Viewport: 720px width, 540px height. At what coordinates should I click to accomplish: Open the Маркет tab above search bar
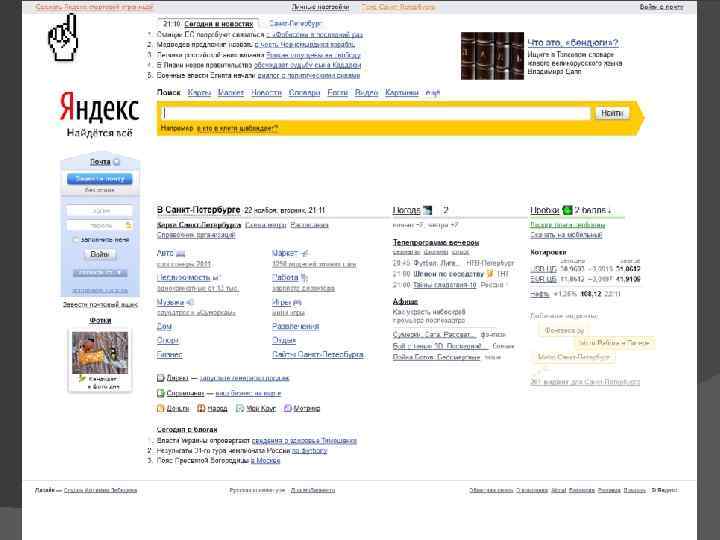point(231,93)
